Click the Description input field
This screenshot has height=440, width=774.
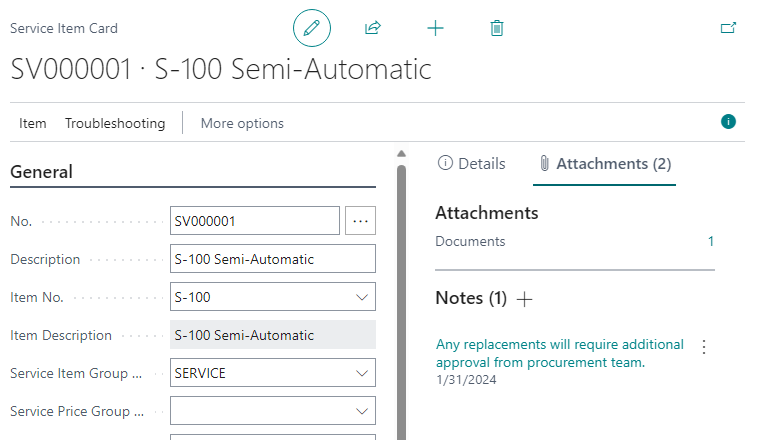272,259
